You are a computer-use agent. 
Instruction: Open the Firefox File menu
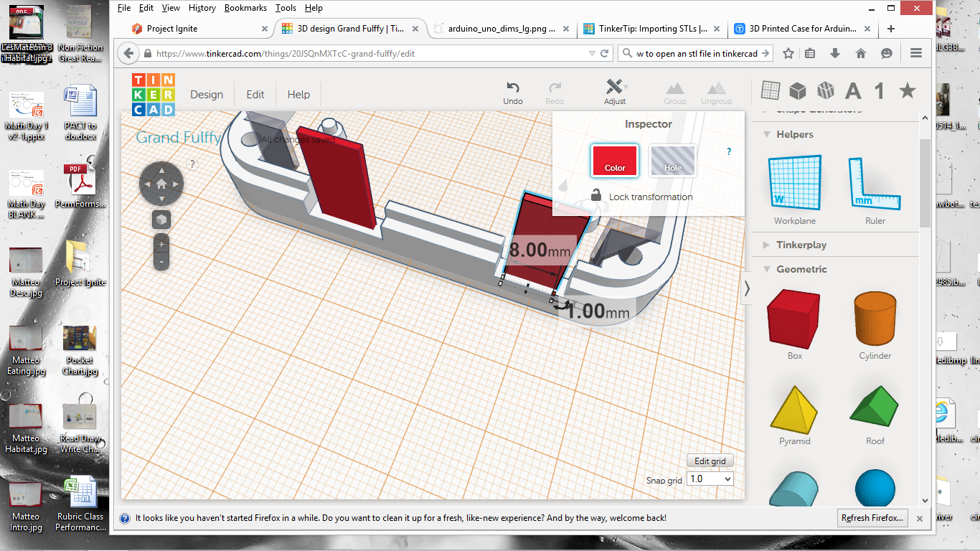tap(124, 8)
